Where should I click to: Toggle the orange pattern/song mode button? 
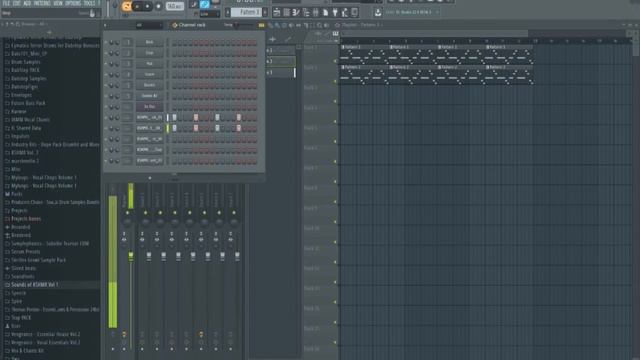pos(127,6)
